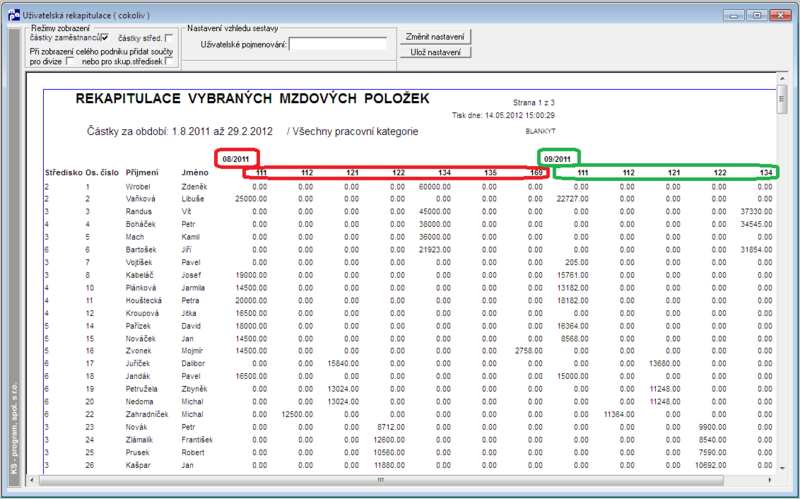The height and width of the screenshot is (499, 800).
Task: Click the value '15840.00' in Juříček row
Action: pos(343,364)
